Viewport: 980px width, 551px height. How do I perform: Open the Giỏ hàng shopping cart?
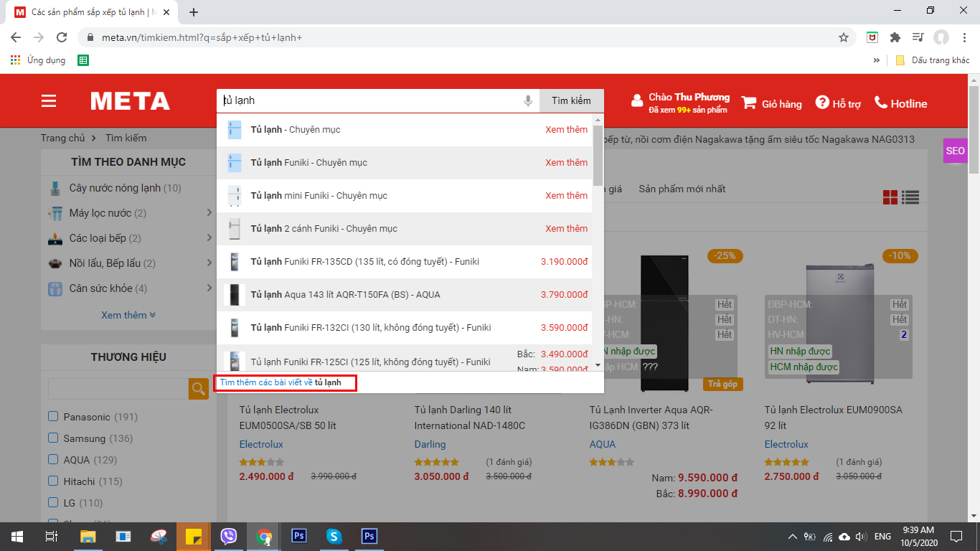(771, 104)
